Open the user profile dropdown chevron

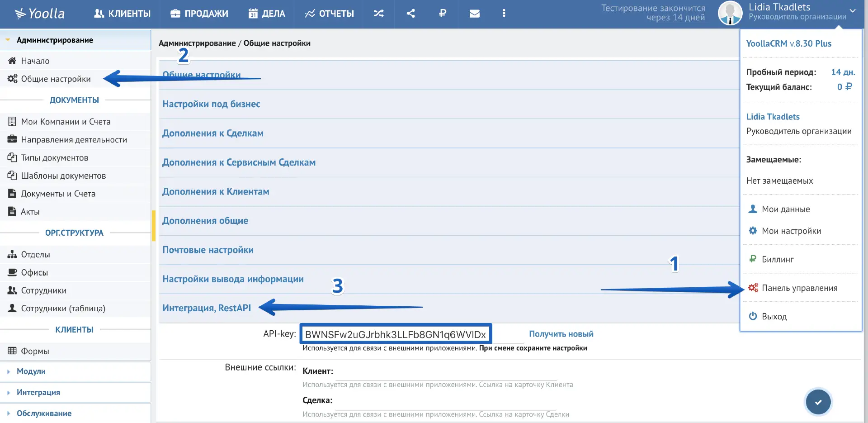coord(852,11)
